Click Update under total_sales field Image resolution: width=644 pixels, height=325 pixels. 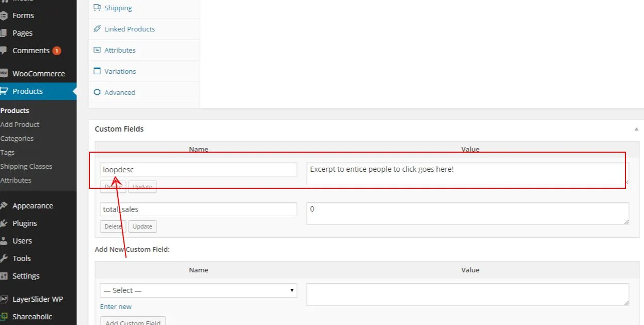pos(143,226)
